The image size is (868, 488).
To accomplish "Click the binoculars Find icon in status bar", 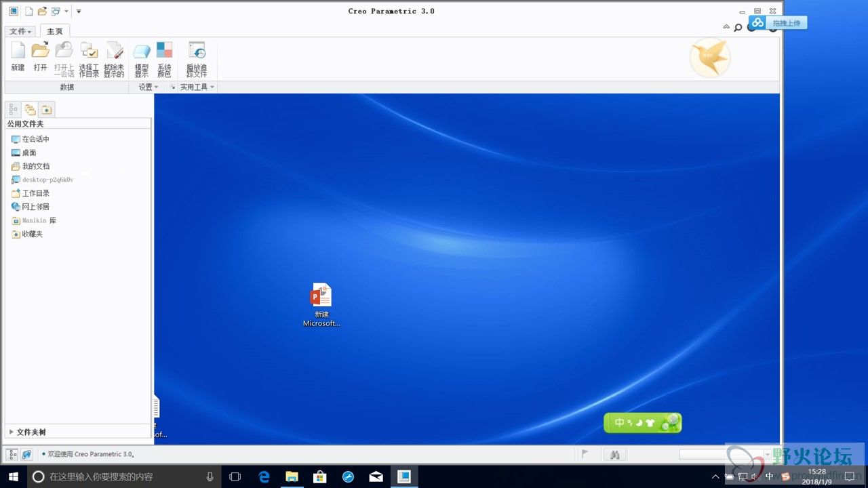I will [x=614, y=455].
